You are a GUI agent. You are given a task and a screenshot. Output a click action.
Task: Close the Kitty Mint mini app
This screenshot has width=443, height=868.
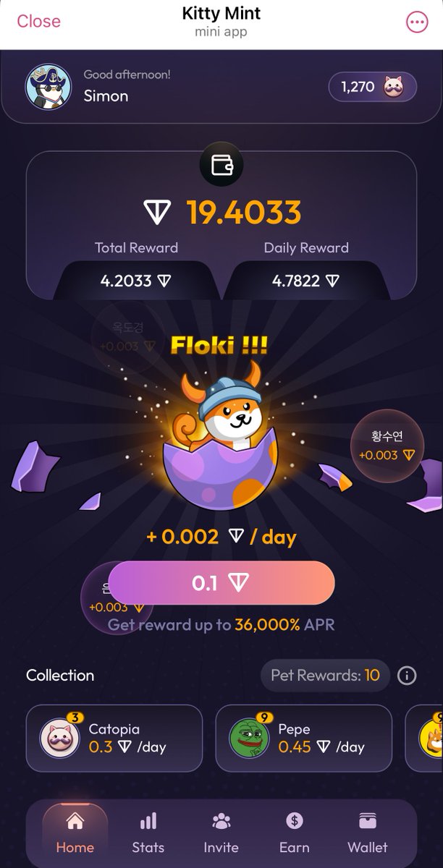pos(38,22)
